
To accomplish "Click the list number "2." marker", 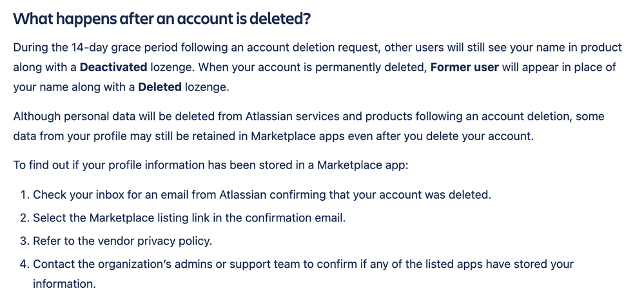I will [24, 218].
